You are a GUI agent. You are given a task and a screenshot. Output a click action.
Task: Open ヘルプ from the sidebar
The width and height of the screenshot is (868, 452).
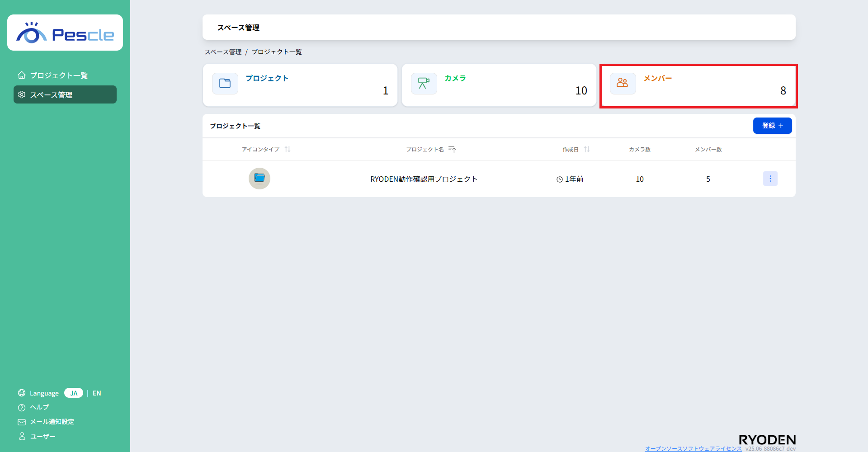pyautogui.click(x=39, y=407)
